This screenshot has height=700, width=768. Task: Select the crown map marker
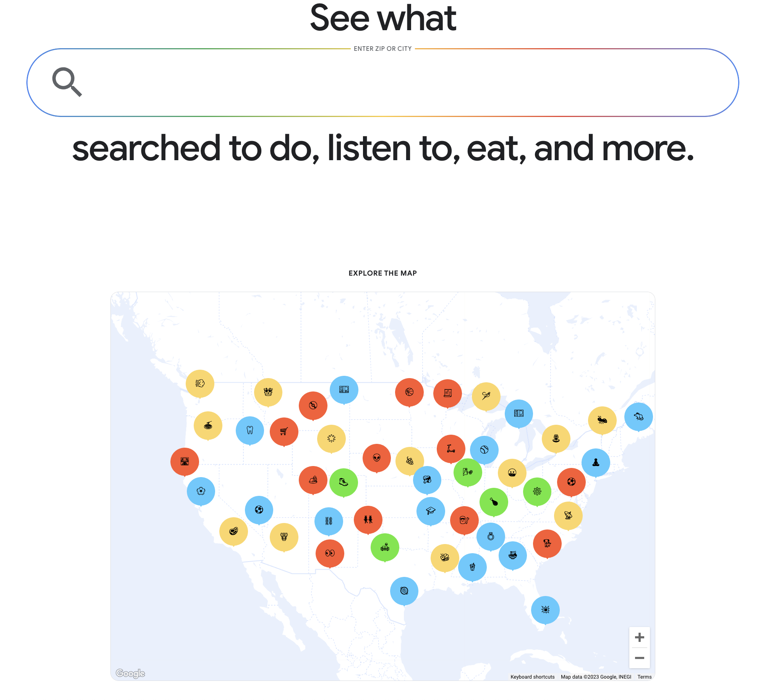point(268,392)
